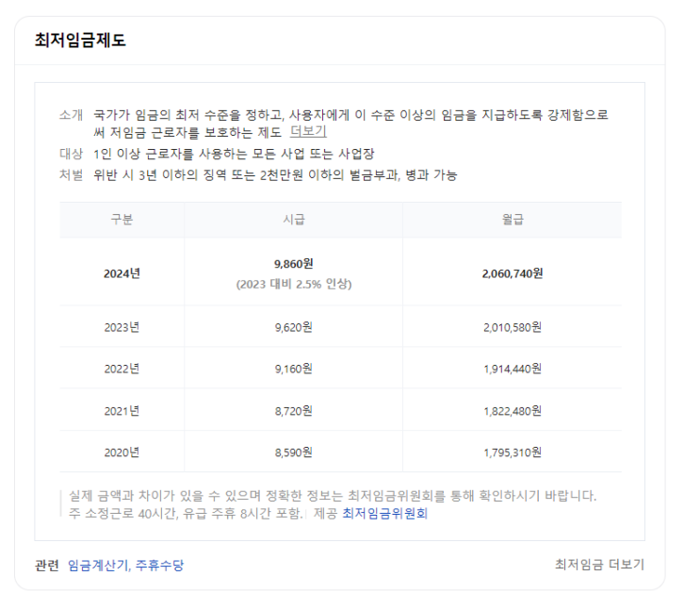Screen dimensions: 700x609
Task: Click the 대상 field label
Action: [71, 154]
